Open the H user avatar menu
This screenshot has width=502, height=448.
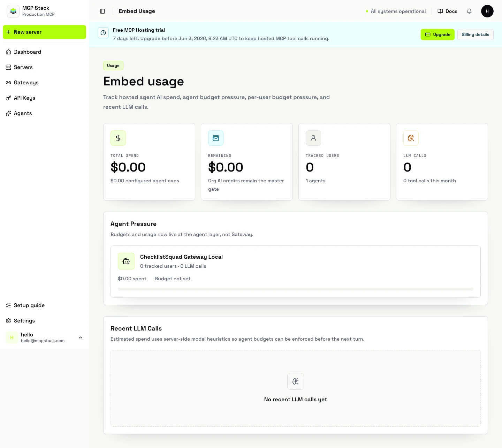click(x=487, y=11)
